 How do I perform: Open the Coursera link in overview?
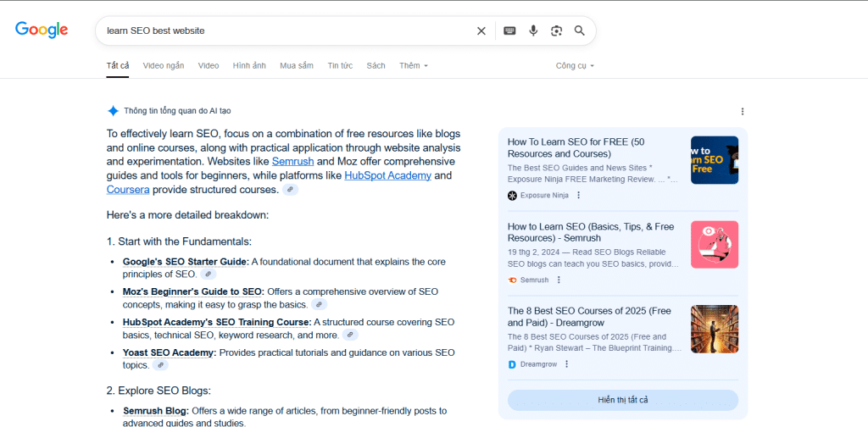tap(127, 190)
